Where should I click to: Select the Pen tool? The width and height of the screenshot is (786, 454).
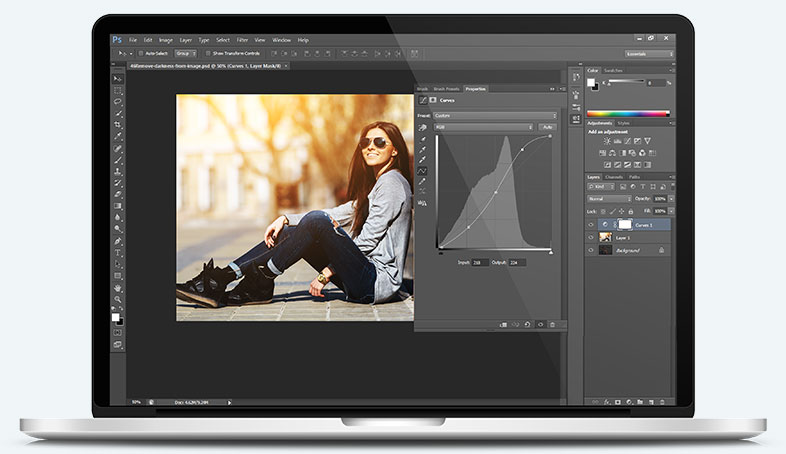118,241
